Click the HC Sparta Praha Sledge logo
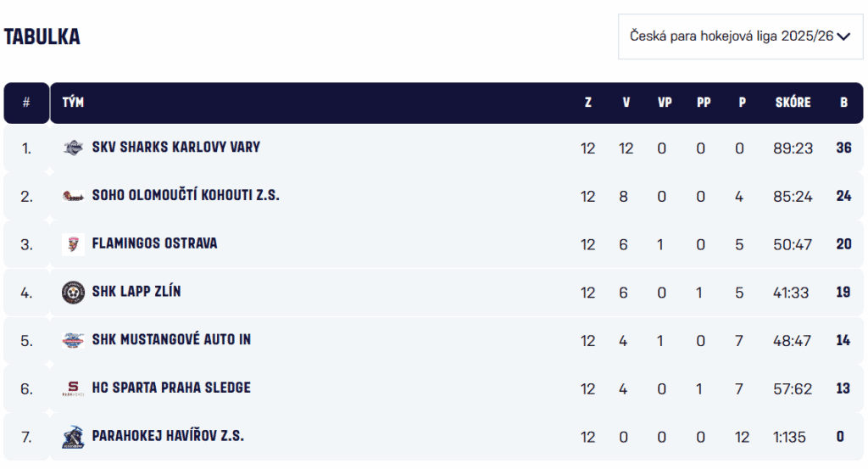This screenshot has width=868, height=469. (74, 388)
